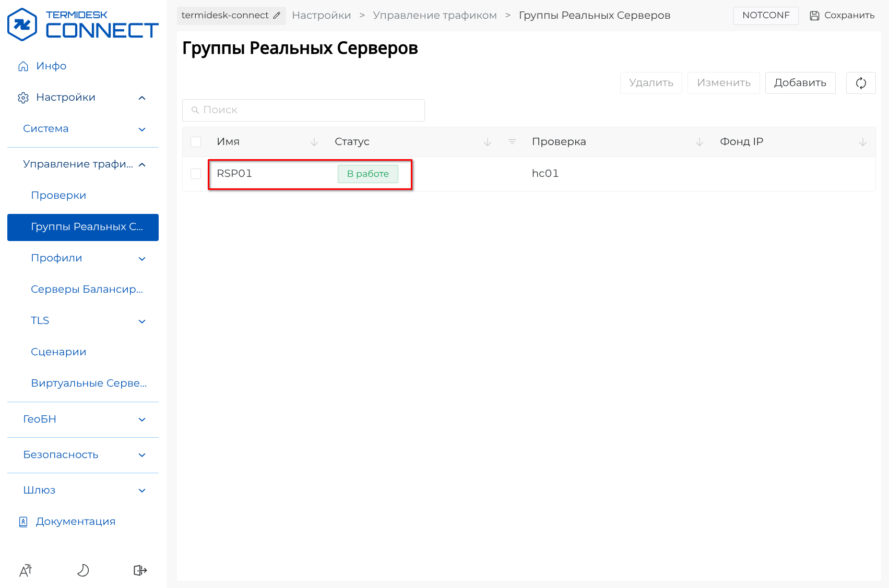Screen dimensions: 889x588
Task: Click the pencil icon beside termidesk-connect
Action: pyautogui.click(x=277, y=16)
